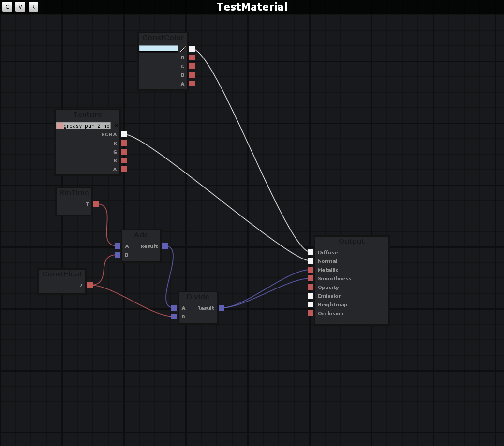Select Output Emission input port
504x446 pixels.
(311, 296)
